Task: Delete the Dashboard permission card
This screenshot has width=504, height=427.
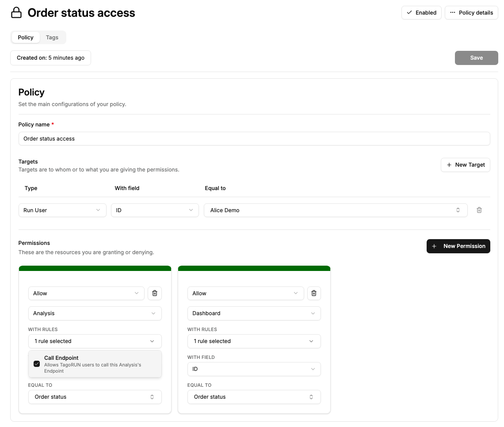Action: tap(314, 294)
